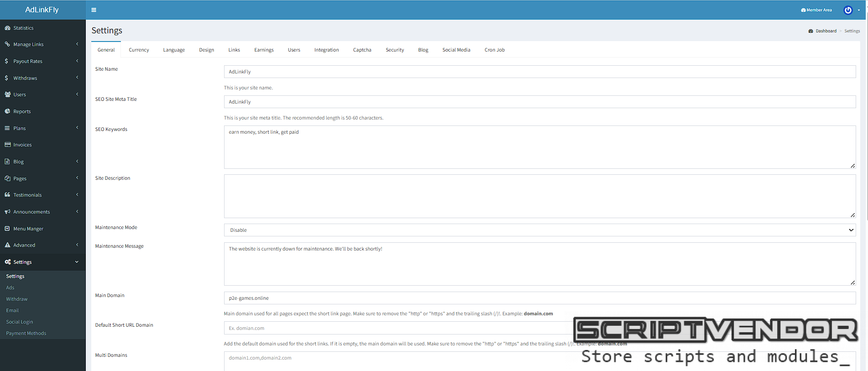This screenshot has width=868, height=371.
Task: Expand the Manage Links submenu chevron
Action: coord(77,44)
